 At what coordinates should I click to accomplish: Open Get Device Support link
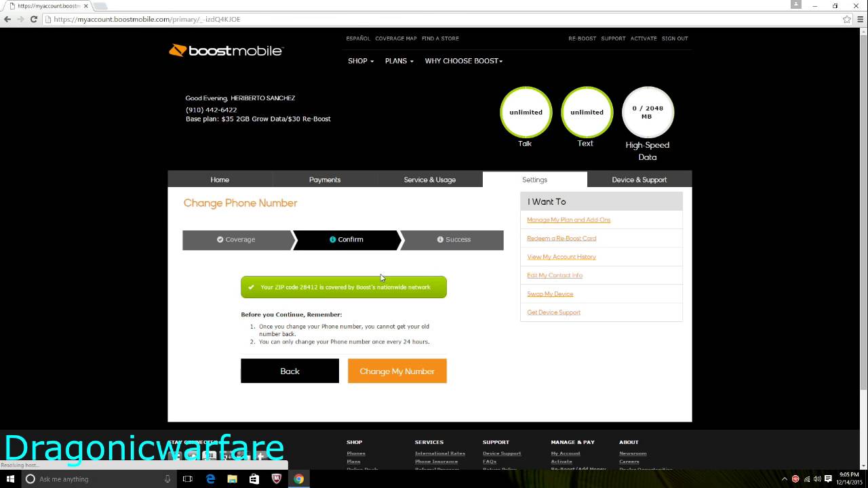click(554, 312)
